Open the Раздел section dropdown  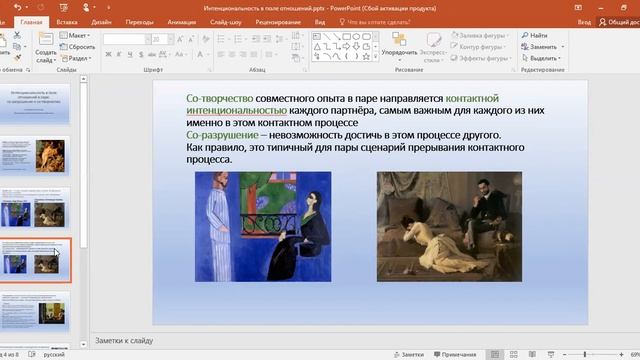tap(76, 58)
